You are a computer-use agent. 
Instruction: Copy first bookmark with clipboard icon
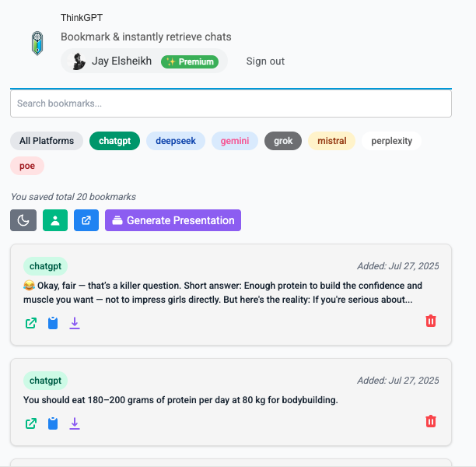pos(53,323)
